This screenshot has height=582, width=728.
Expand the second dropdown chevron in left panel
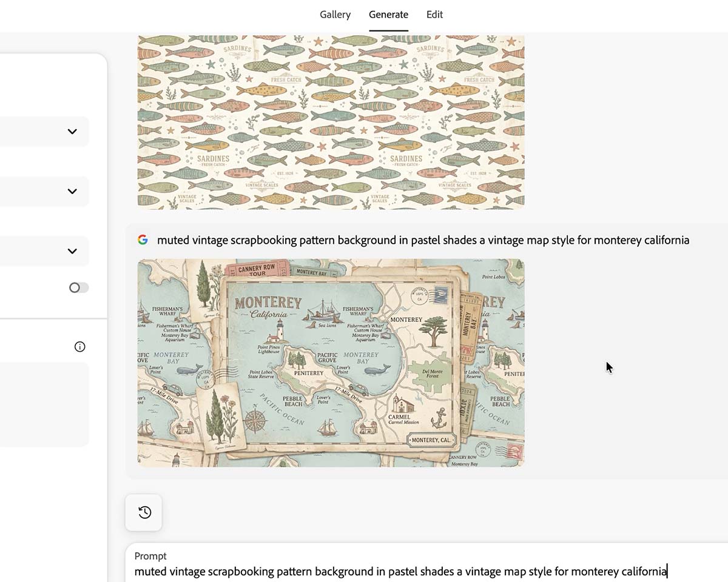[x=72, y=192]
